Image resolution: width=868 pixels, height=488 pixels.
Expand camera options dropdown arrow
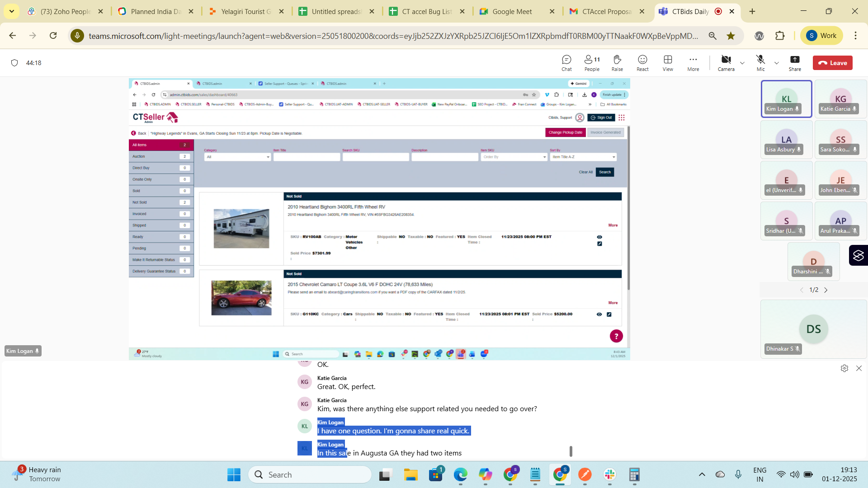(742, 63)
